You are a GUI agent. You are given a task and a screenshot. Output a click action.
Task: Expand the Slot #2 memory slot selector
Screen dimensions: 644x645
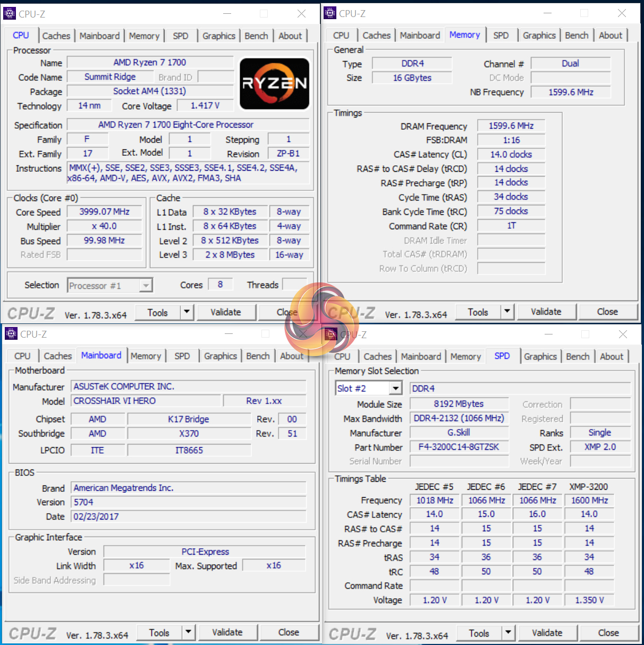(x=395, y=388)
